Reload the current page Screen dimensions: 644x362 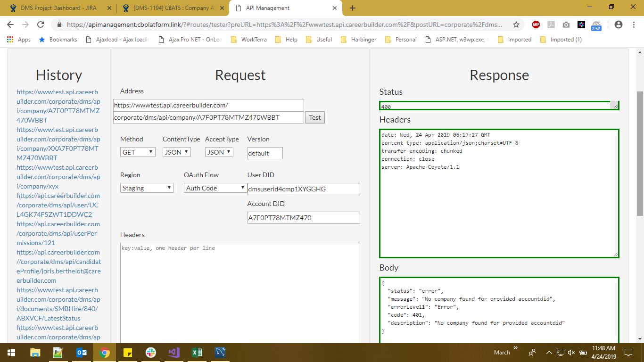41,25
